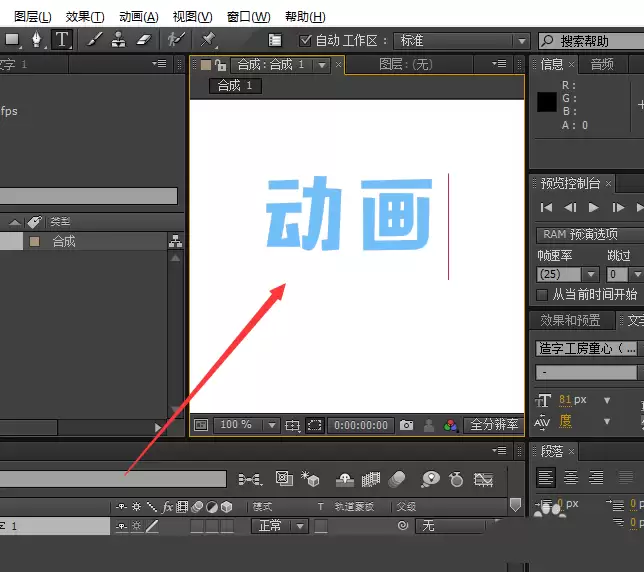This screenshot has width=644, height=572.
Task: Click the show channel RGB icon
Action: pos(450,425)
